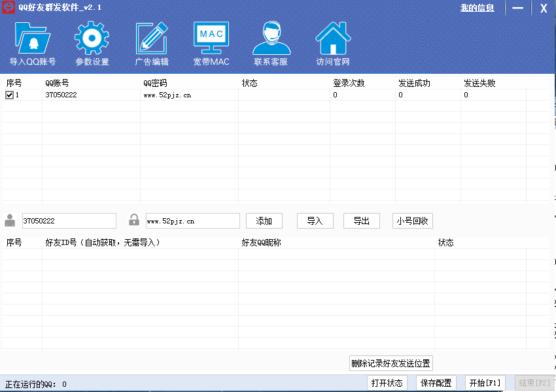The height and width of the screenshot is (392, 556).
Task: Click the 导入 button
Action: 315,221
